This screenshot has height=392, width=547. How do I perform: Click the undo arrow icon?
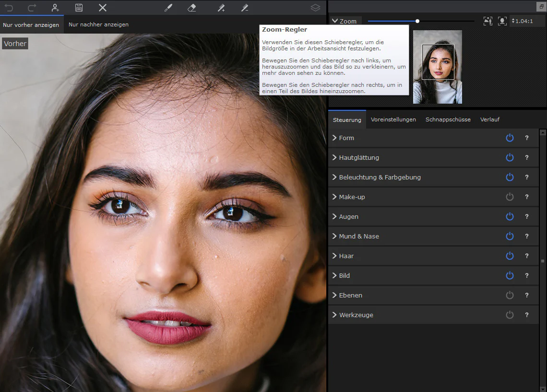pyautogui.click(x=9, y=8)
